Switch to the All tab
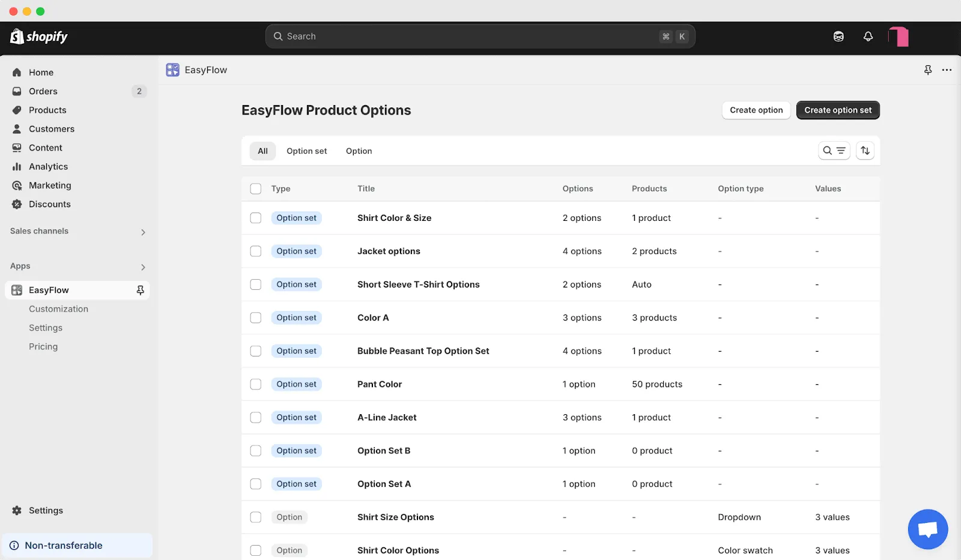The width and height of the screenshot is (961, 560). pos(262,151)
